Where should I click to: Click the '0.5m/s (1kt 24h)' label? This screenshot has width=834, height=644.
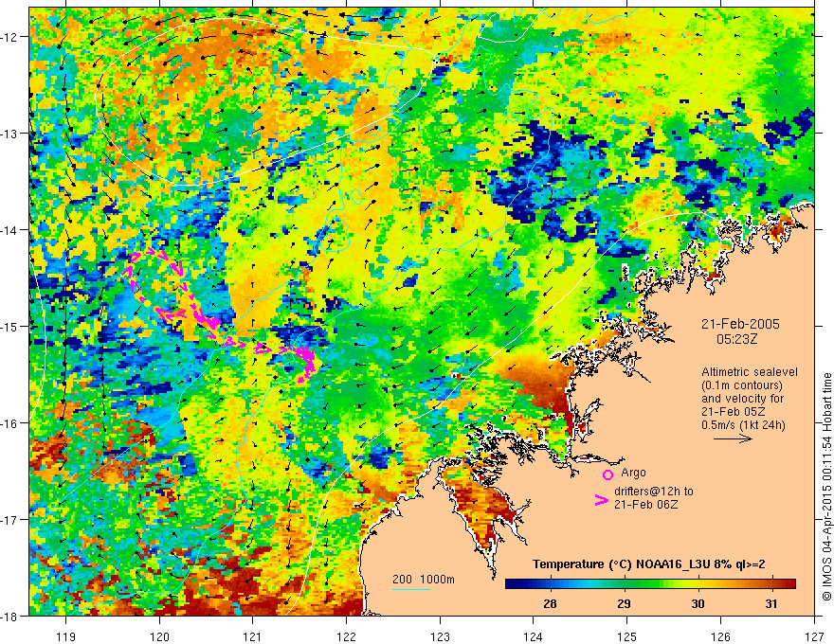(x=744, y=424)
